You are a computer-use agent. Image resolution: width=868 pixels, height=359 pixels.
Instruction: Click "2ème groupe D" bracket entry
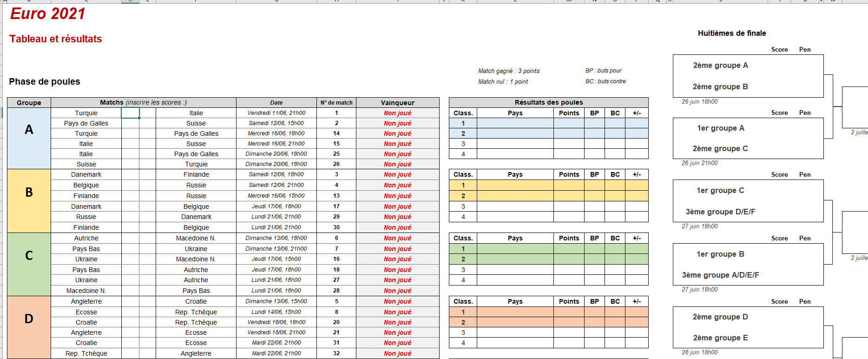coord(720,317)
